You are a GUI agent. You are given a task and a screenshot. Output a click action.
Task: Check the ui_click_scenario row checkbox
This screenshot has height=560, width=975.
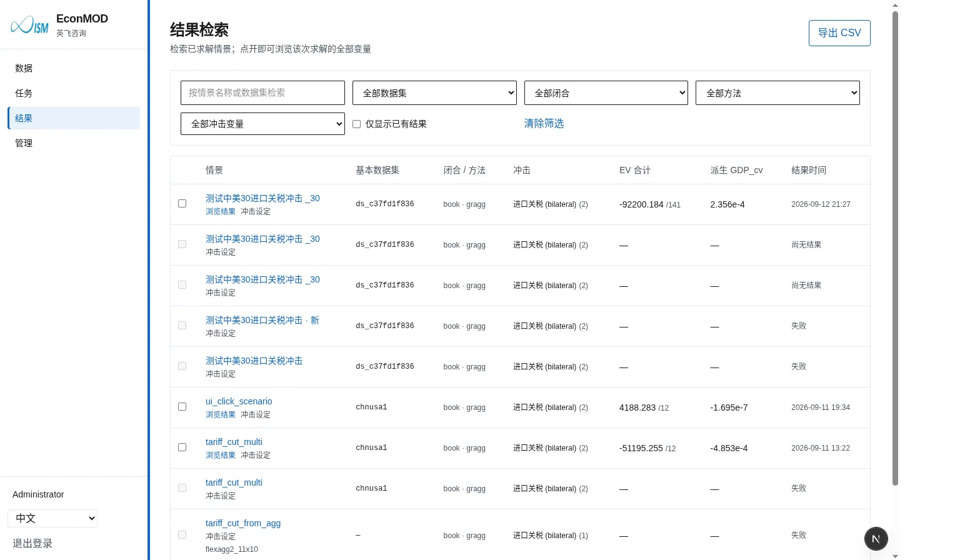tap(182, 406)
